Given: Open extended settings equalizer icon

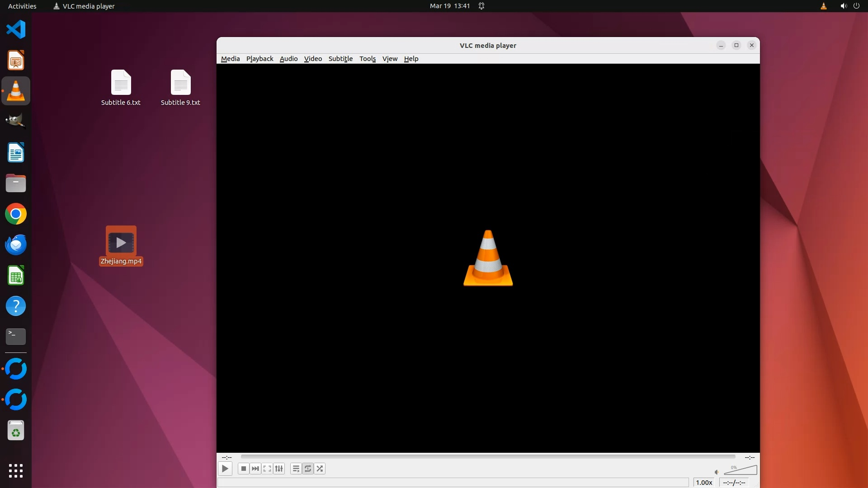Looking at the screenshot, I should pos(279,469).
